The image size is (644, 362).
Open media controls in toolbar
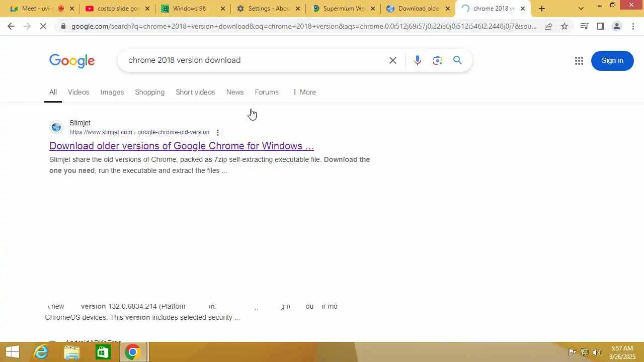point(584,26)
